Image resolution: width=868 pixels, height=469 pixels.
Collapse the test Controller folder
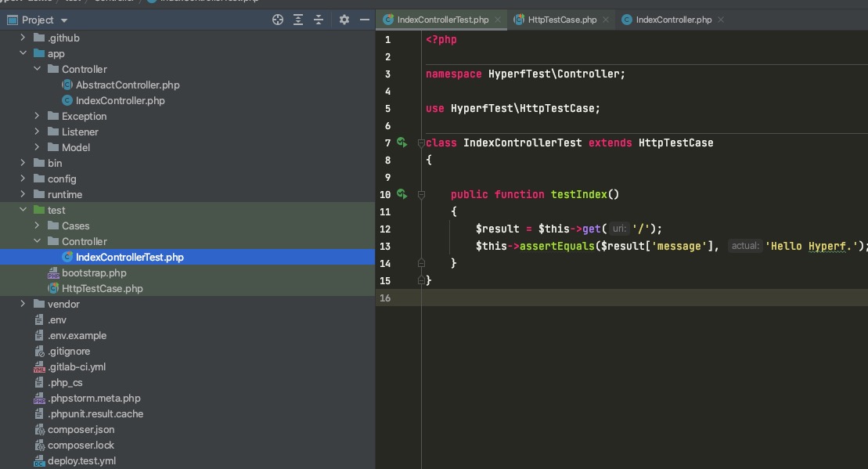click(x=37, y=241)
